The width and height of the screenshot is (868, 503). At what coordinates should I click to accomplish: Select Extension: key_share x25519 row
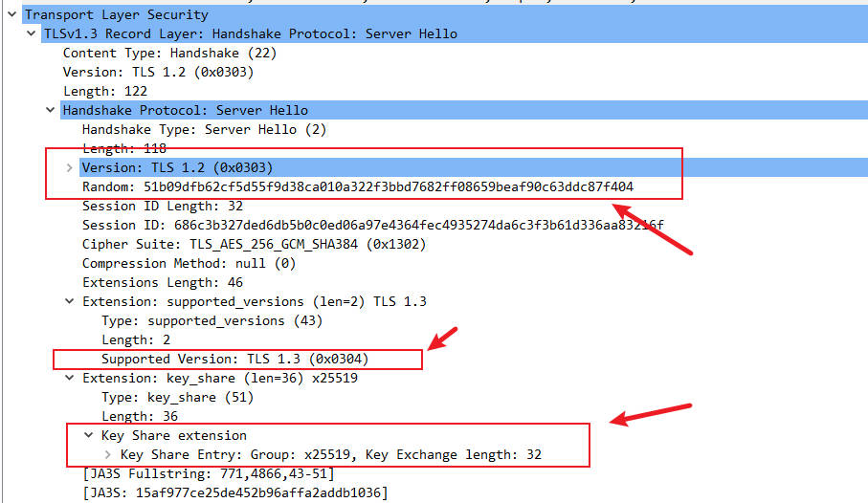point(220,378)
